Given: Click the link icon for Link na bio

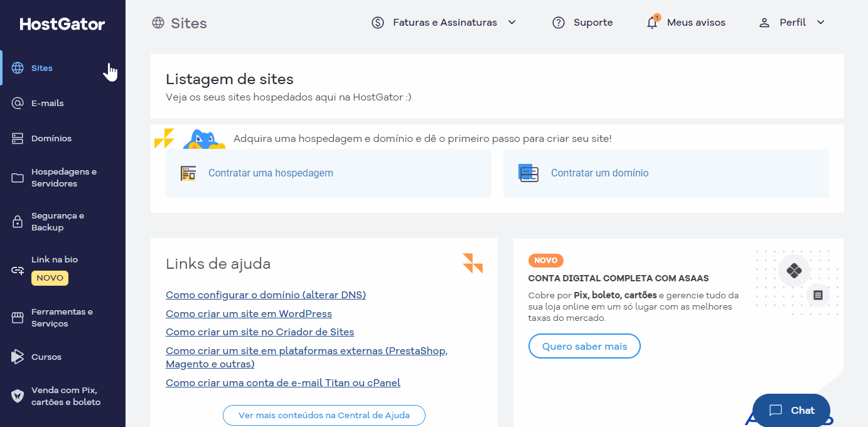Looking at the screenshot, I should 18,270.
